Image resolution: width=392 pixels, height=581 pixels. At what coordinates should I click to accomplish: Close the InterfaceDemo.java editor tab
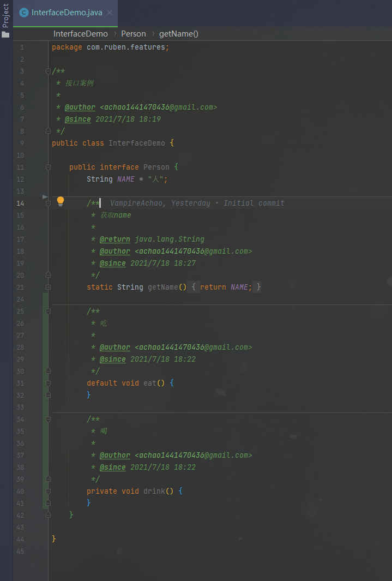[x=109, y=13]
